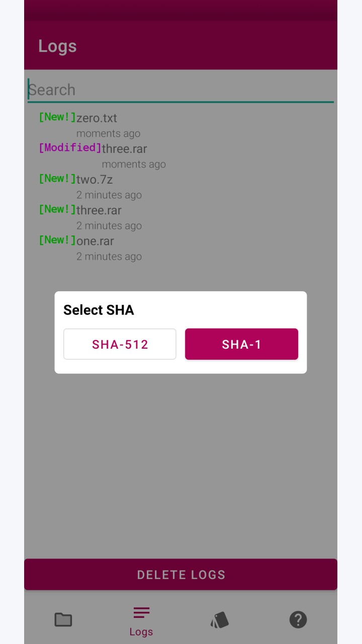Screen dimensions: 362x644
Task: Focus the Search input field
Action: point(181,90)
